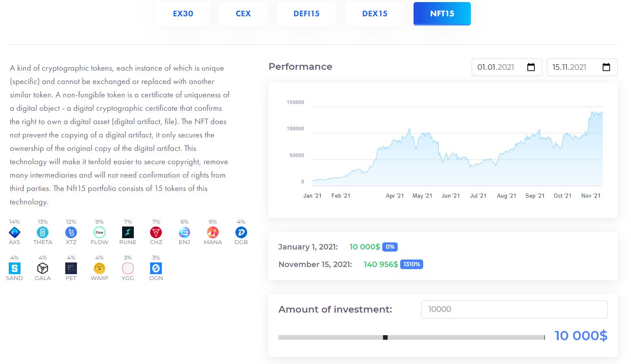Open calendar picker for start date 01.01.2021
The height and width of the screenshot is (364, 631).
pos(531,67)
